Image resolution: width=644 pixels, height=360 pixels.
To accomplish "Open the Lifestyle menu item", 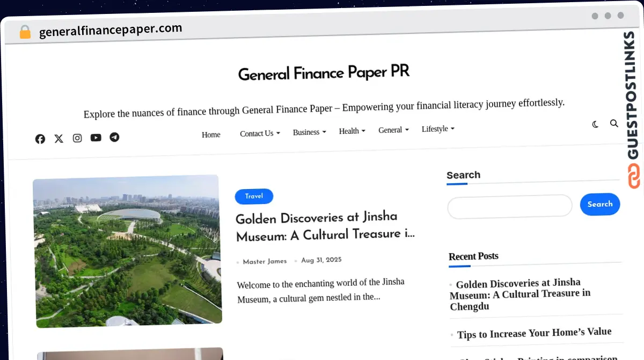I will coord(438,128).
